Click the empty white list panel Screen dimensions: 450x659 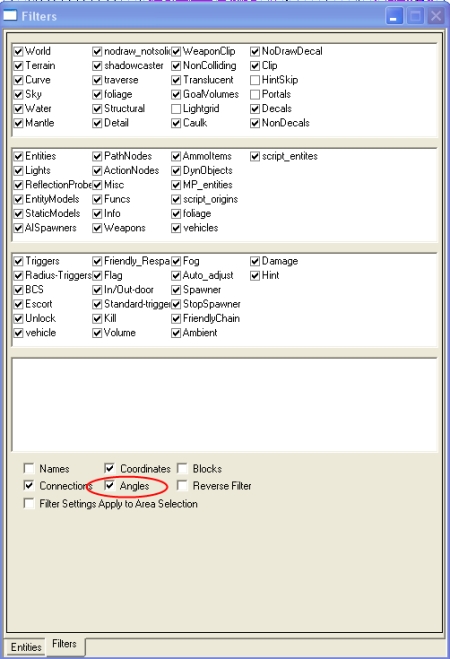click(x=225, y=405)
